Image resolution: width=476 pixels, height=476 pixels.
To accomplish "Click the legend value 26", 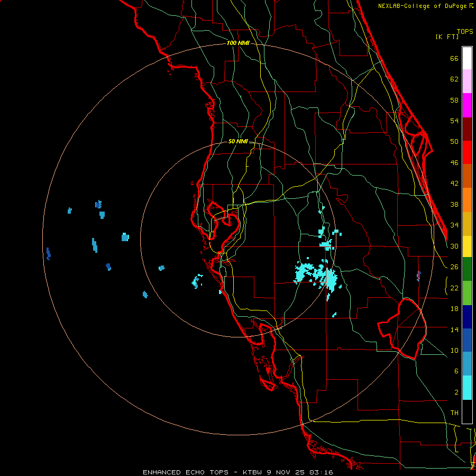I will 454,267.
